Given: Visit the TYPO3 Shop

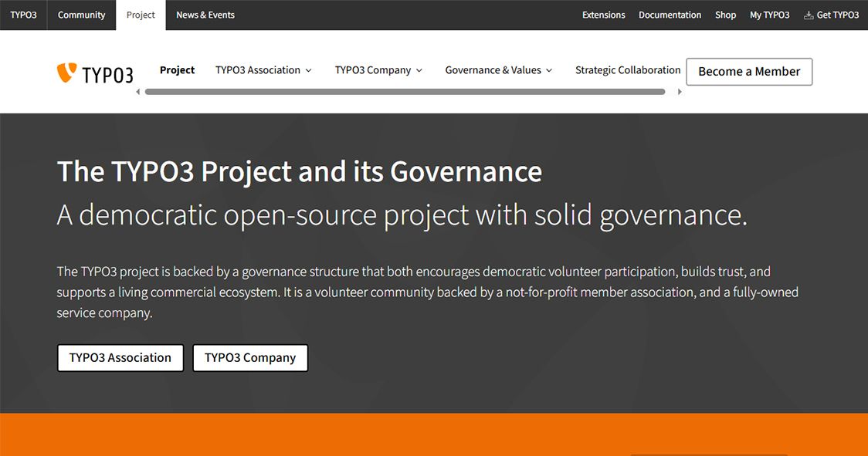Looking at the screenshot, I should click(725, 15).
